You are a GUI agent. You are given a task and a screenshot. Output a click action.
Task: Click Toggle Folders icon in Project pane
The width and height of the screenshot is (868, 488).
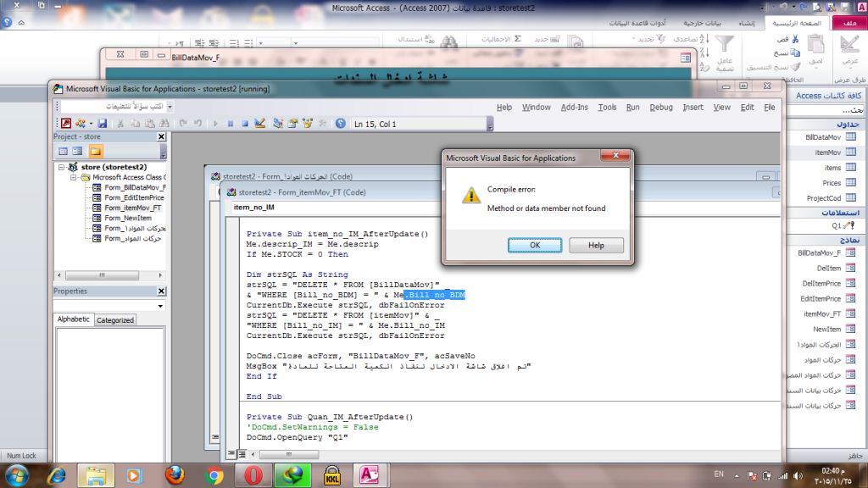[x=96, y=151]
